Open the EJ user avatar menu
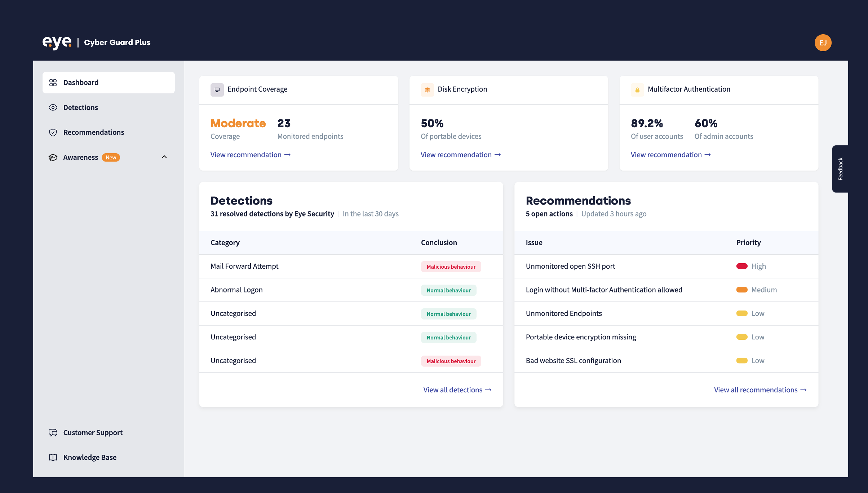The height and width of the screenshot is (493, 868). click(823, 43)
